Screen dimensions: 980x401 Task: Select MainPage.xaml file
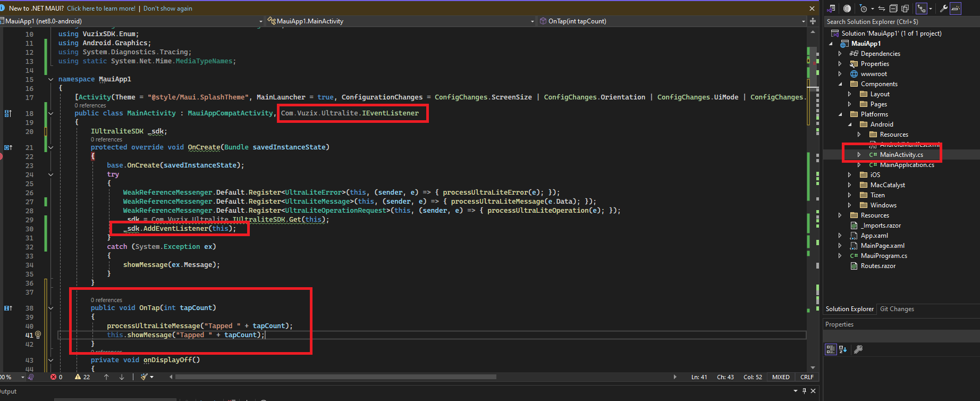(x=882, y=246)
